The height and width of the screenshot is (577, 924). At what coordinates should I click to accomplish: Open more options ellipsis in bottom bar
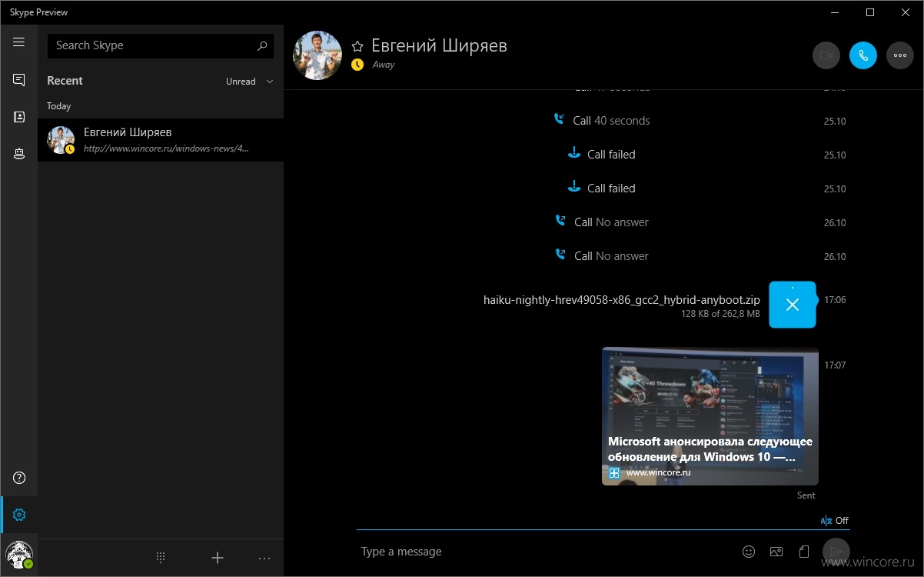(264, 559)
